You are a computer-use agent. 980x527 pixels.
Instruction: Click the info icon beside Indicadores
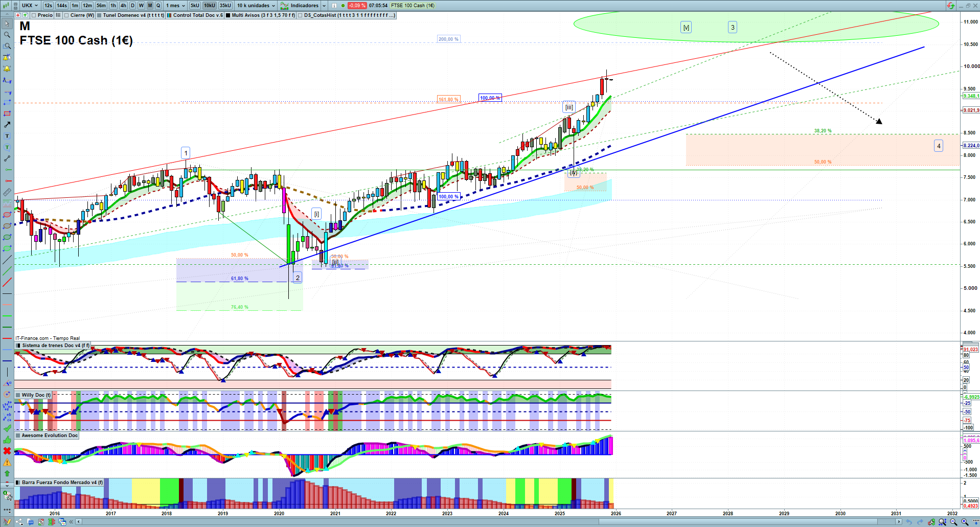(x=334, y=6)
